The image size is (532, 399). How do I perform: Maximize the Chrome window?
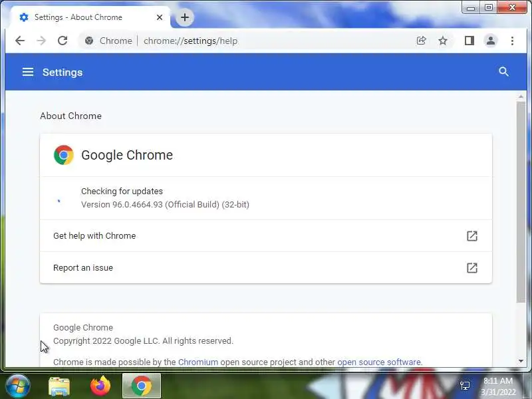point(489,7)
